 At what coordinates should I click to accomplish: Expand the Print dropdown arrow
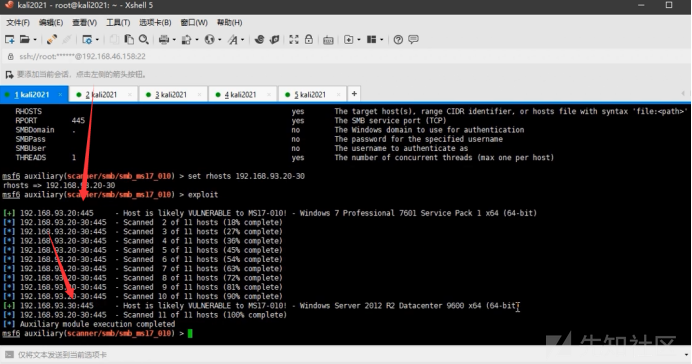coord(174,40)
